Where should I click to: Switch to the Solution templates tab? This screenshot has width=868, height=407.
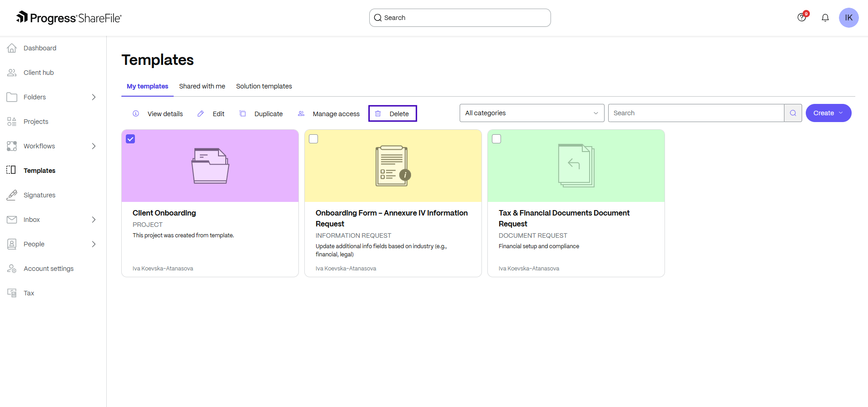point(264,86)
